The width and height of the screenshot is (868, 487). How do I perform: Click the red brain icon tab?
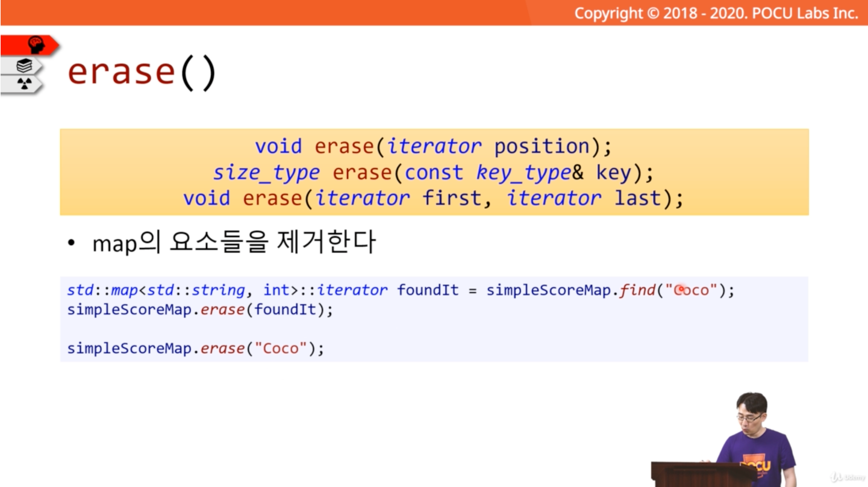pos(30,45)
